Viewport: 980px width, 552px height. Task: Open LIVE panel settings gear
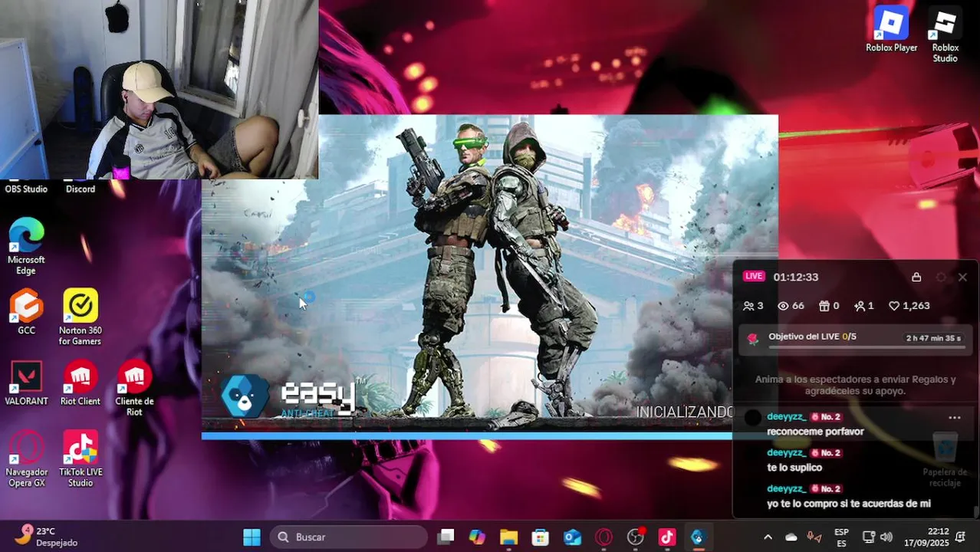[941, 277]
